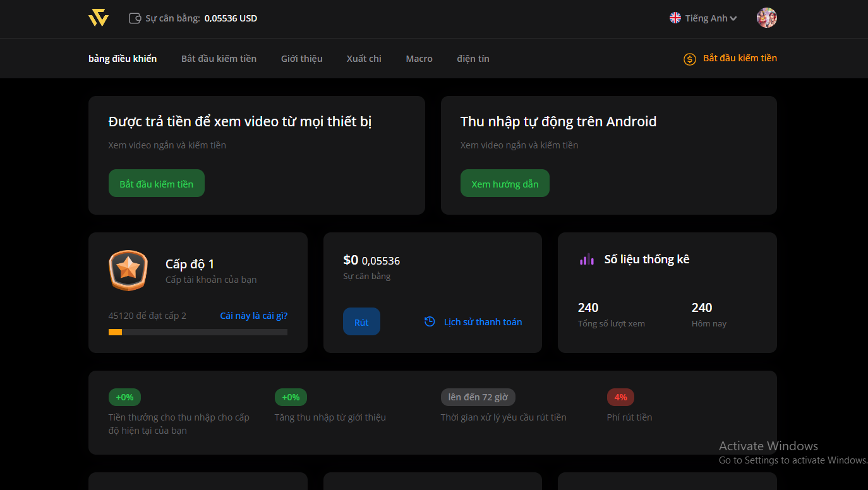
Task: Click the Level 1 star badge icon
Action: point(128,270)
